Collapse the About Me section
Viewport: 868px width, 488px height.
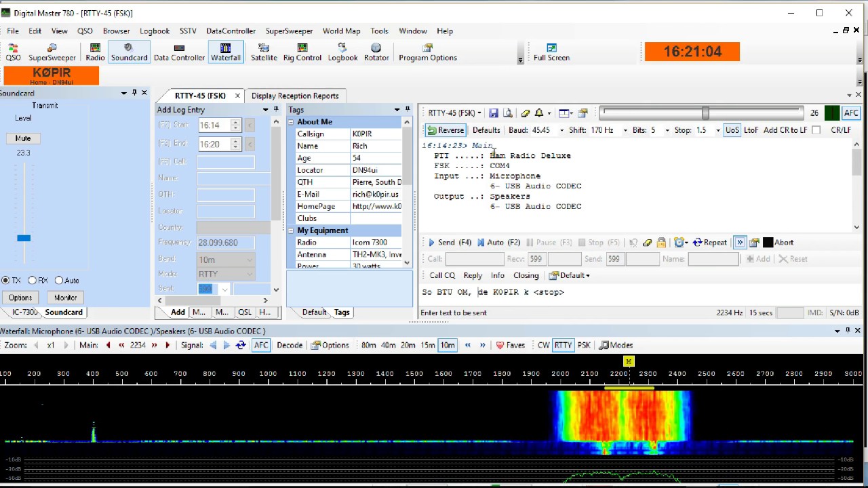coord(291,122)
